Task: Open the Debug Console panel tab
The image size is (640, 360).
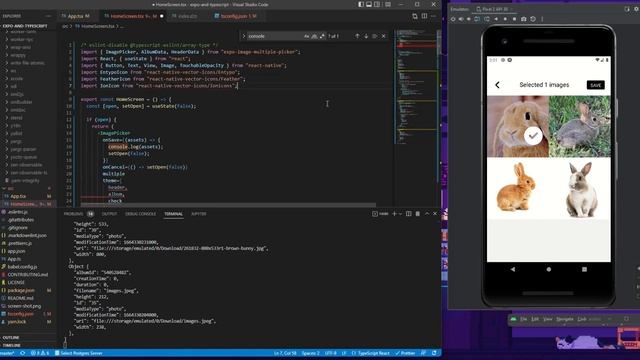Action: click(x=140, y=214)
